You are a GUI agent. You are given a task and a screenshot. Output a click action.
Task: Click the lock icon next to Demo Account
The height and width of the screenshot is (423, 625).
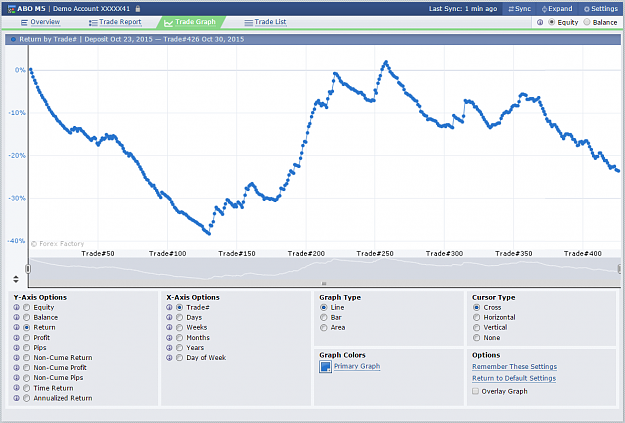[x=138, y=8]
